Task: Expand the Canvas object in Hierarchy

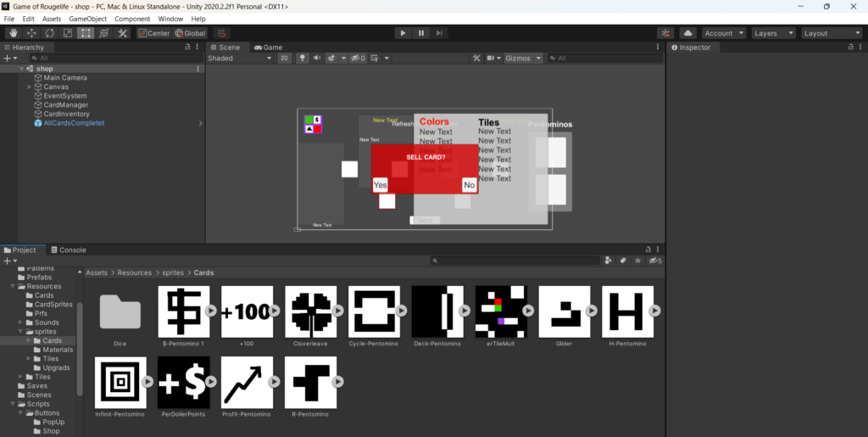Action: pos(30,87)
